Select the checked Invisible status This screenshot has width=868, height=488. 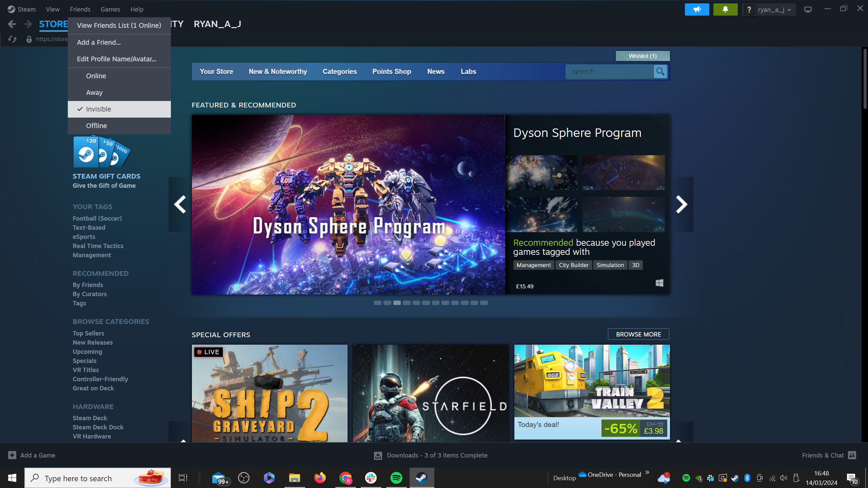click(x=119, y=109)
